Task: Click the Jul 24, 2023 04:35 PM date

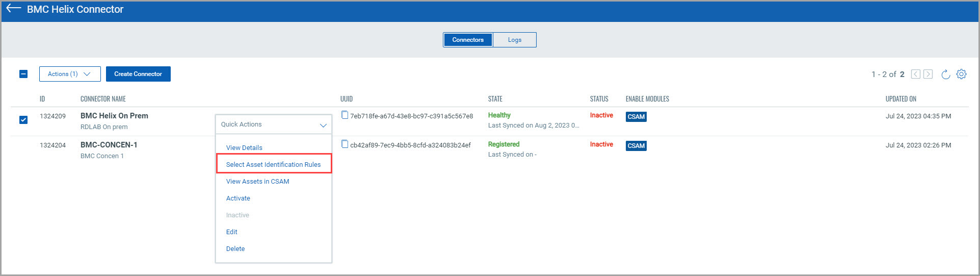Action: pyautogui.click(x=918, y=116)
